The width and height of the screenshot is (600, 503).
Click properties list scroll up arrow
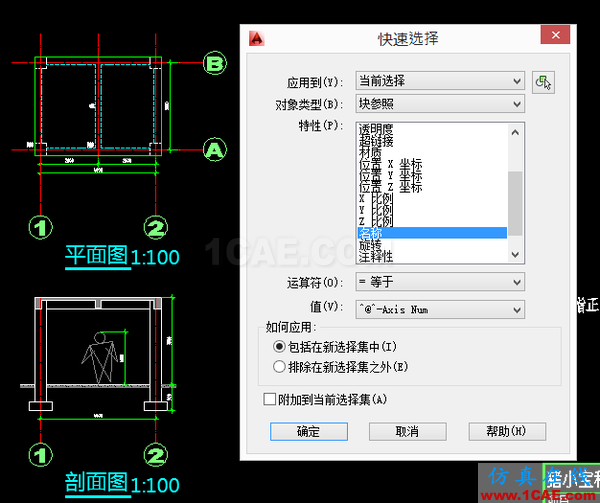pyautogui.click(x=515, y=132)
